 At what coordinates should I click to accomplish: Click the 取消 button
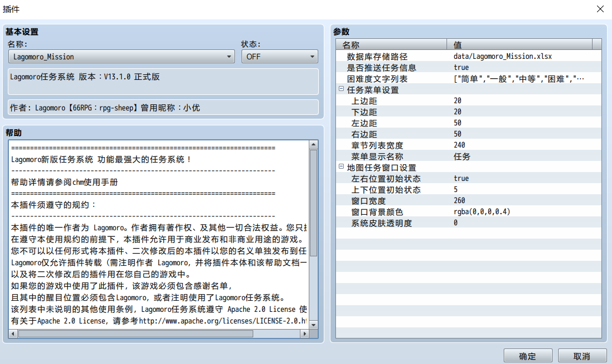(582, 356)
